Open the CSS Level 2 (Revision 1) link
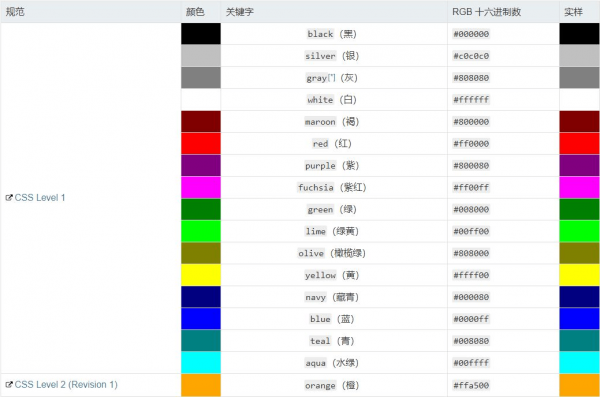Screen dimensions: 600x397 coord(66,384)
